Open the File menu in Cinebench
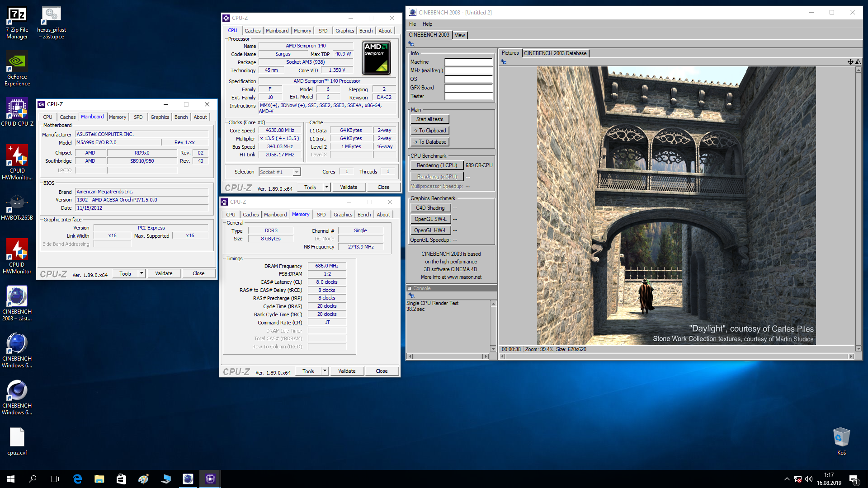Screen dimensions: 868x488 (413, 24)
